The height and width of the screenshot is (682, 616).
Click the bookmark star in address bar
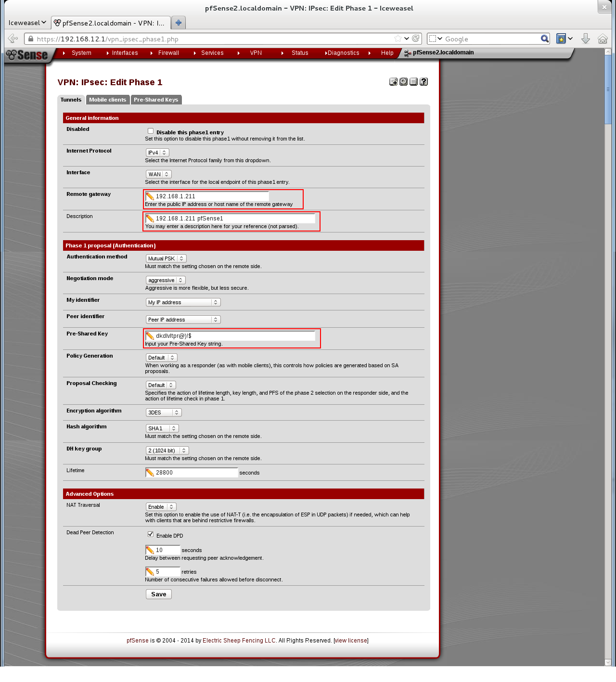tap(398, 39)
